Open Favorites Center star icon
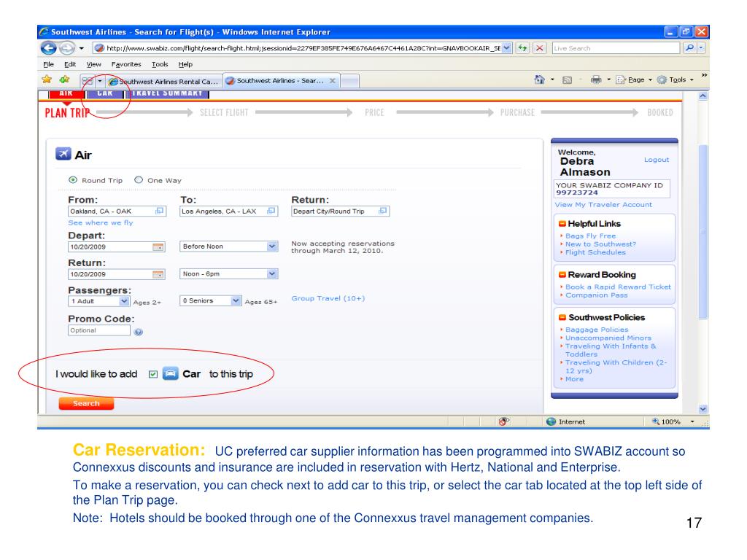This screenshot has height=560, width=747. 47,79
